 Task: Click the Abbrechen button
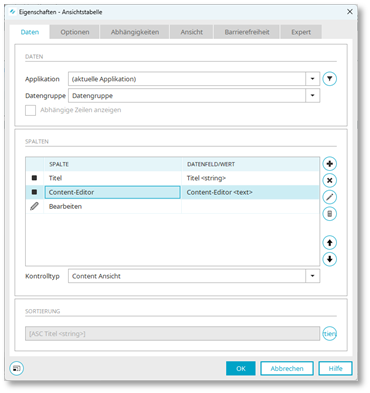coord(287,368)
